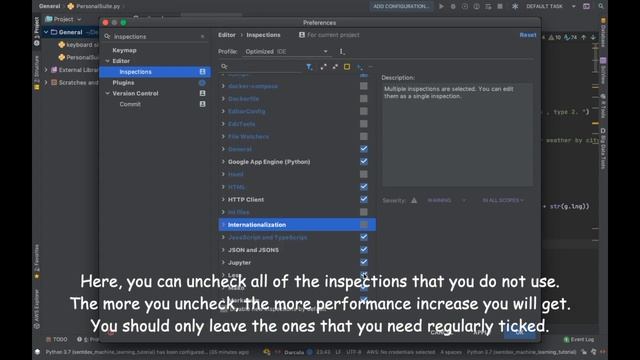Image resolution: width=640 pixels, height=360 pixels.
Task: Click the filter inspections funnel icon
Action: 309,67
